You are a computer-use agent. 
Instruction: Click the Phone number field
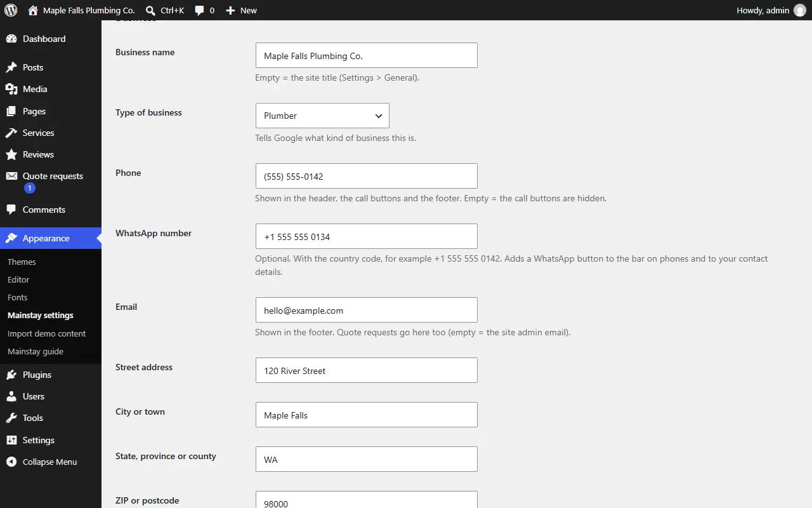[x=367, y=176]
